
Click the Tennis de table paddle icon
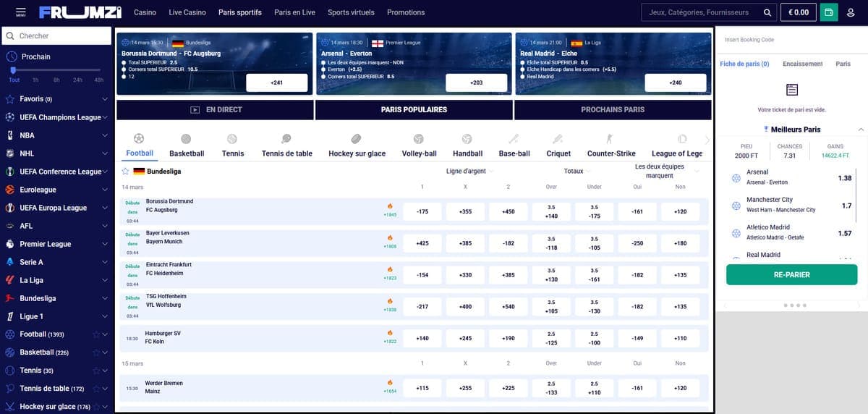click(286, 138)
